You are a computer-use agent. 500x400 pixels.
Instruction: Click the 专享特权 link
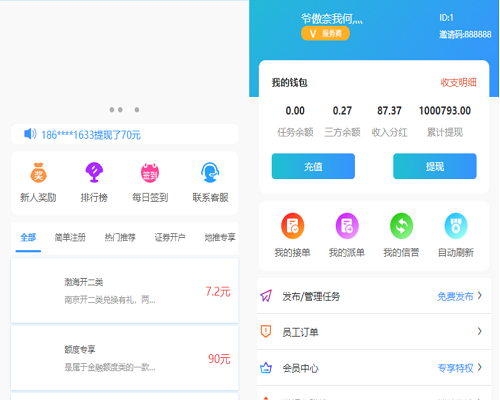point(455,368)
